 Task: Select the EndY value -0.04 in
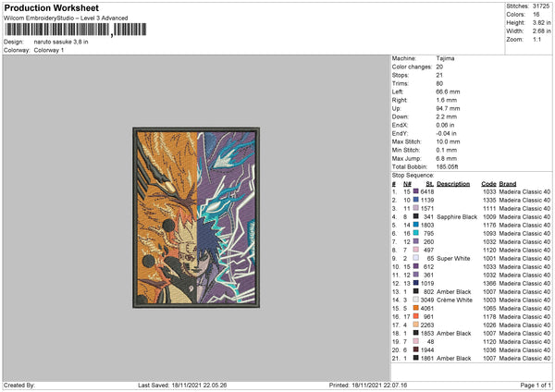[x=447, y=133]
